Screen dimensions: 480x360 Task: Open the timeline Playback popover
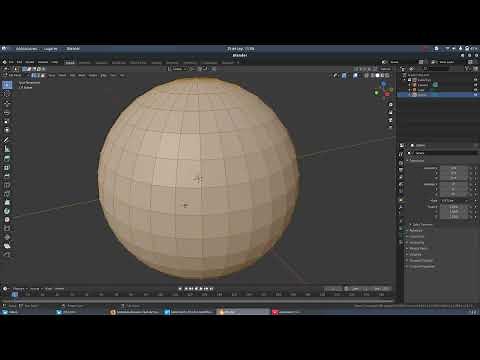19,289
